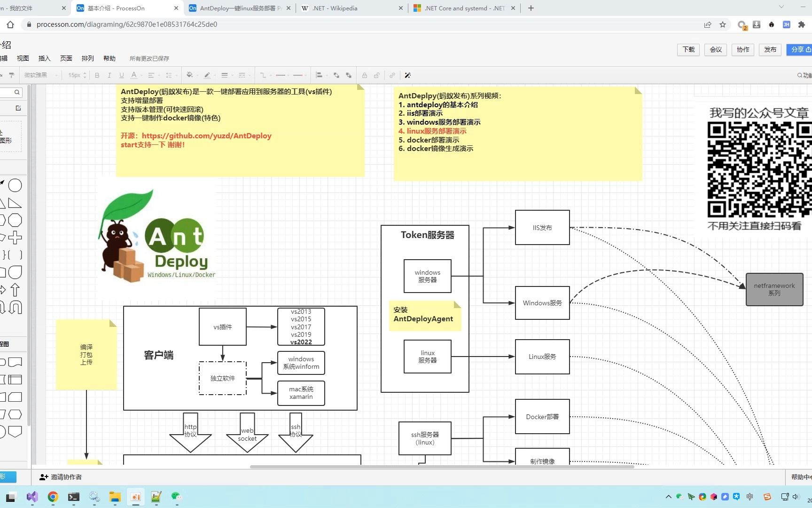
Task: Open the 页面 menu
Action: [66, 58]
